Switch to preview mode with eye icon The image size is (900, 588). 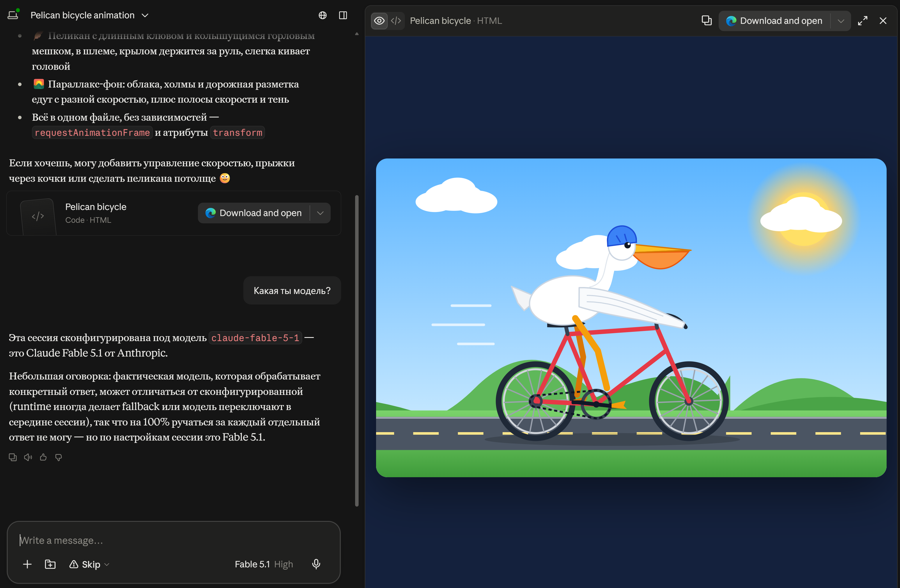tap(379, 21)
